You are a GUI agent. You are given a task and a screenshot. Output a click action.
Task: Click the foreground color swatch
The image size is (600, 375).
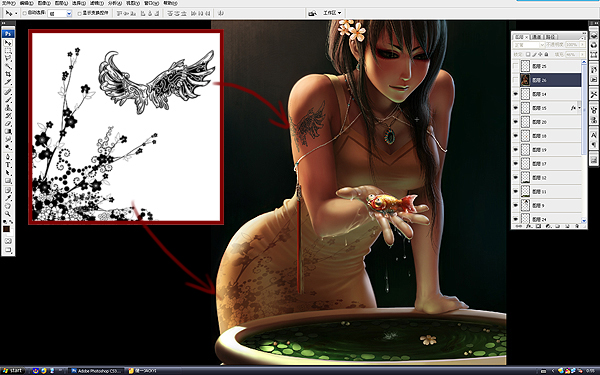click(7, 229)
